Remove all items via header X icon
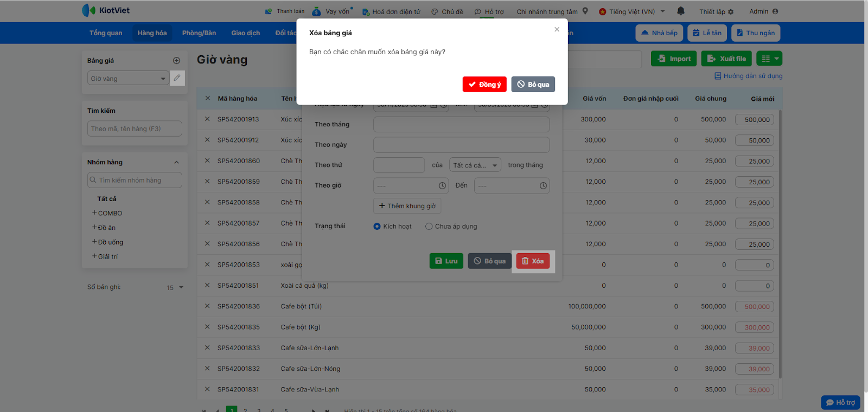Screen dimensions: 868x412 tap(207, 98)
